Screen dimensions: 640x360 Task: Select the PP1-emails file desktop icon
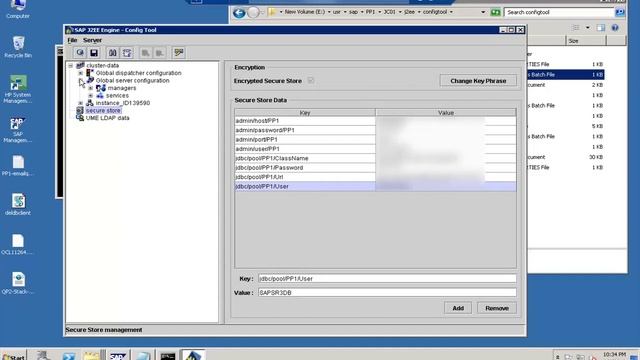[x=18, y=165]
